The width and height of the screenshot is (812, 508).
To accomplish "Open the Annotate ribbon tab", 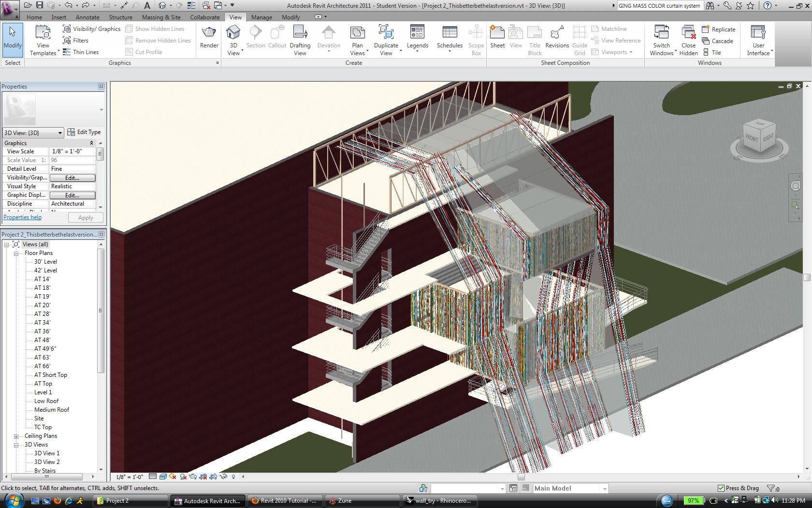I will click(87, 17).
